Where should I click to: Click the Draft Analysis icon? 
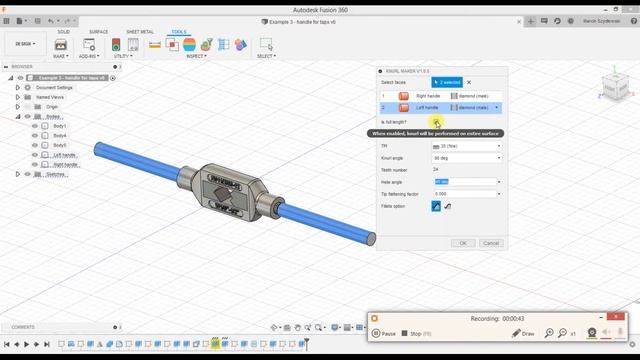click(207, 44)
